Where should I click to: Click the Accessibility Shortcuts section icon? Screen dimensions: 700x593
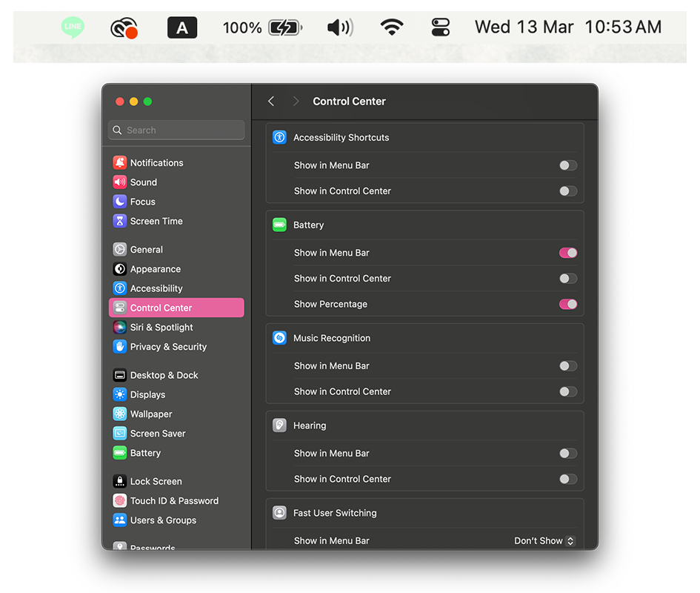pos(279,137)
